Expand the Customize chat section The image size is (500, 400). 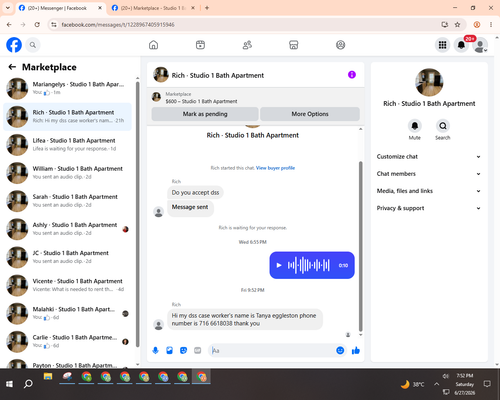pos(429,157)
